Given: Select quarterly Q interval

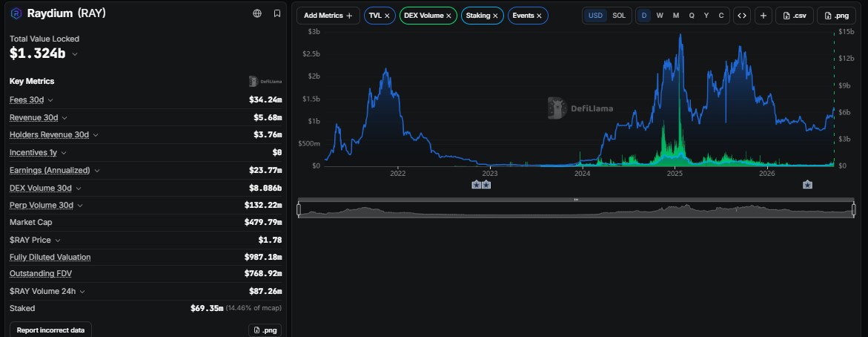Looking at the screenshot, I should coord(692,16).
